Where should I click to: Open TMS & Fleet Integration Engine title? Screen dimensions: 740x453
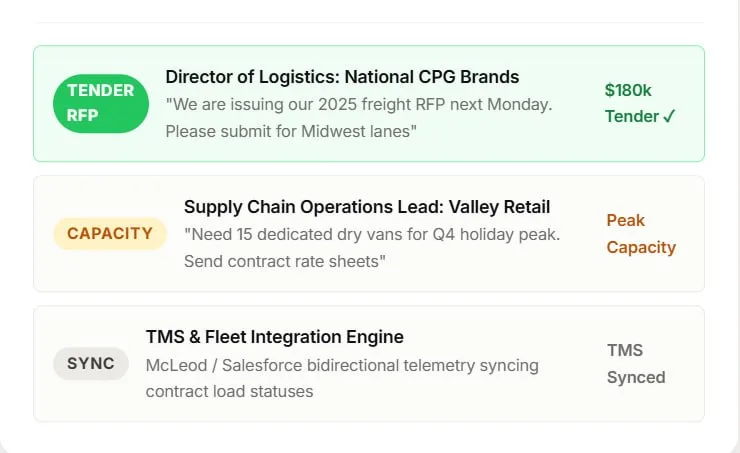tap(275, 337)
